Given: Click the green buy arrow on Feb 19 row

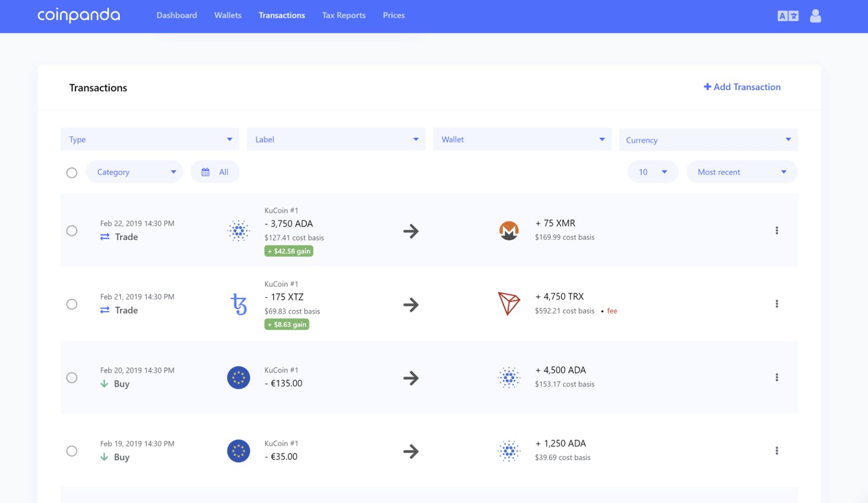Looking at the screenshot, I should [x=104, y=457].
